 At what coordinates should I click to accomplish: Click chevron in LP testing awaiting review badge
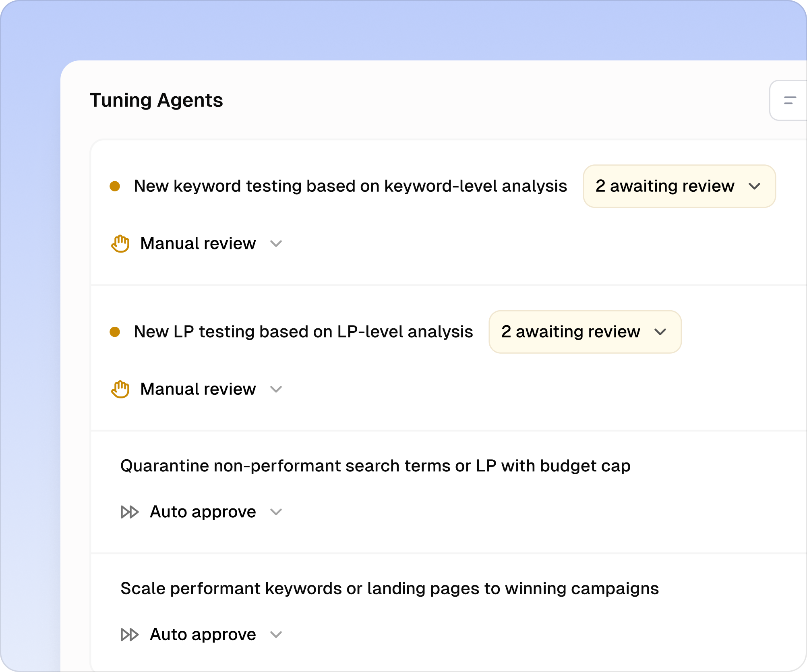[660, 332]
